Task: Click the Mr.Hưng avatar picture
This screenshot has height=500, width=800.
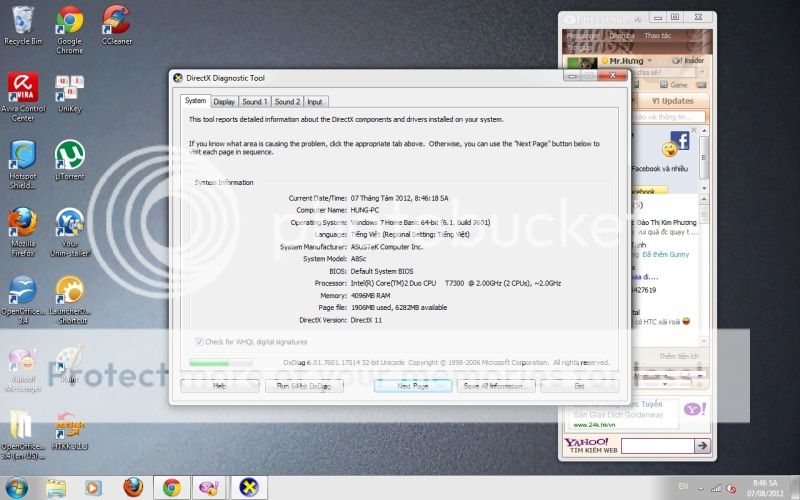Action: tap(583, 63)
